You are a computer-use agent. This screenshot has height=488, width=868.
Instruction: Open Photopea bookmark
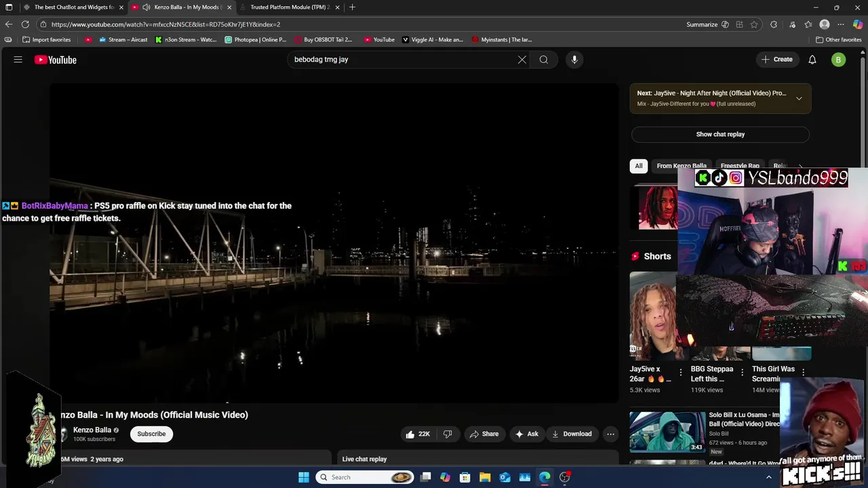click(256, 39)
